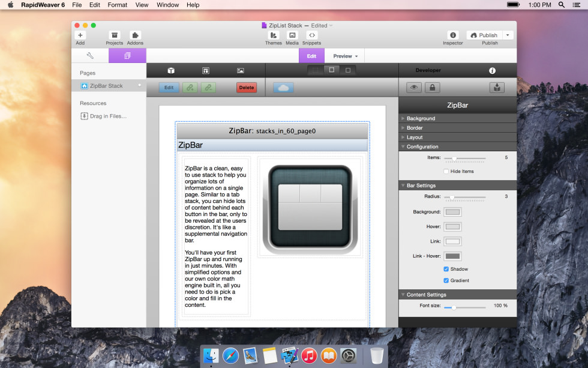Click the first green link button
Image resolution: width=588 pixels, height=368 pixels.
pos(190,88)
